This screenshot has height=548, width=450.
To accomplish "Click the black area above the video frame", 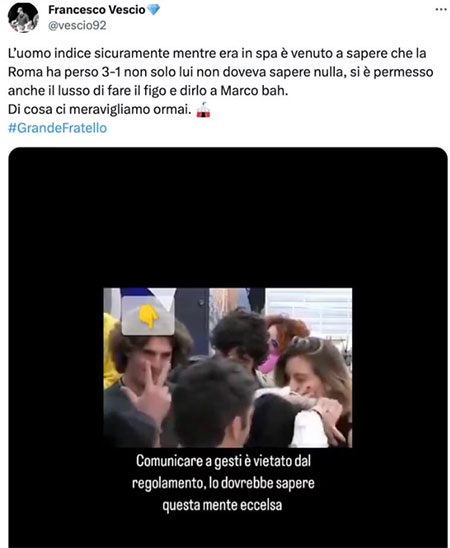I will [x=228, y=217].
